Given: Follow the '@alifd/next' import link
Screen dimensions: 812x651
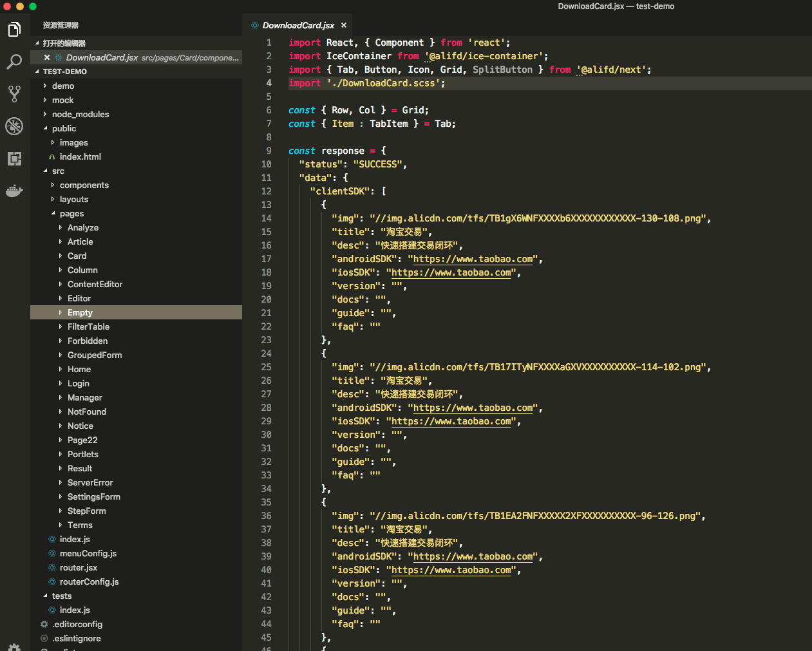Looking at the screenshot, I should point(614,70).
